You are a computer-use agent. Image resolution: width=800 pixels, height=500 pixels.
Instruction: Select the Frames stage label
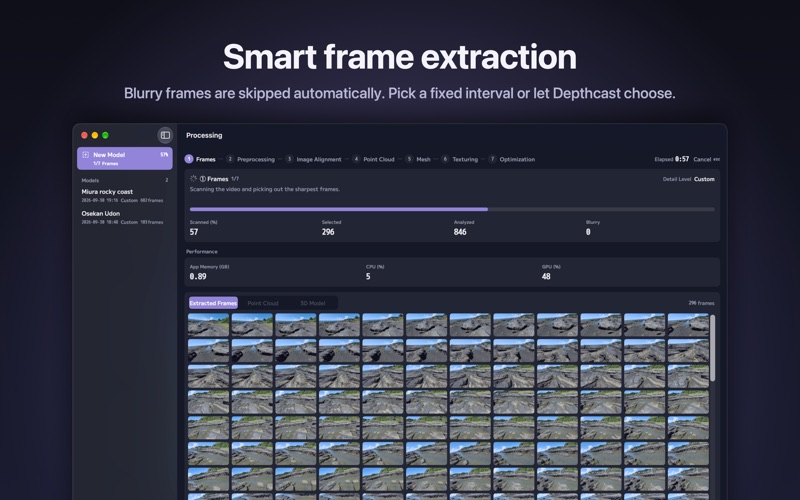tap(206, 159)
